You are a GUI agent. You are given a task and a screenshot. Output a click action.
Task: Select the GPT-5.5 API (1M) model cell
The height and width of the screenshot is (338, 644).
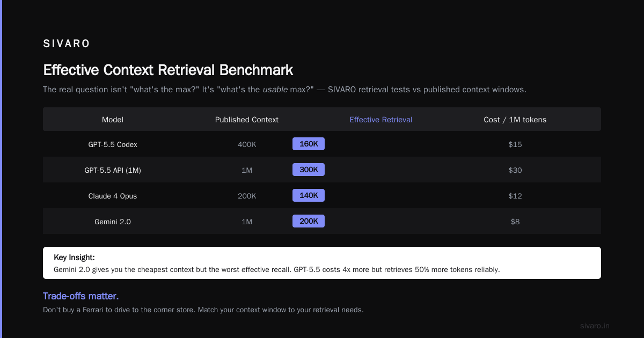[113, 170]
